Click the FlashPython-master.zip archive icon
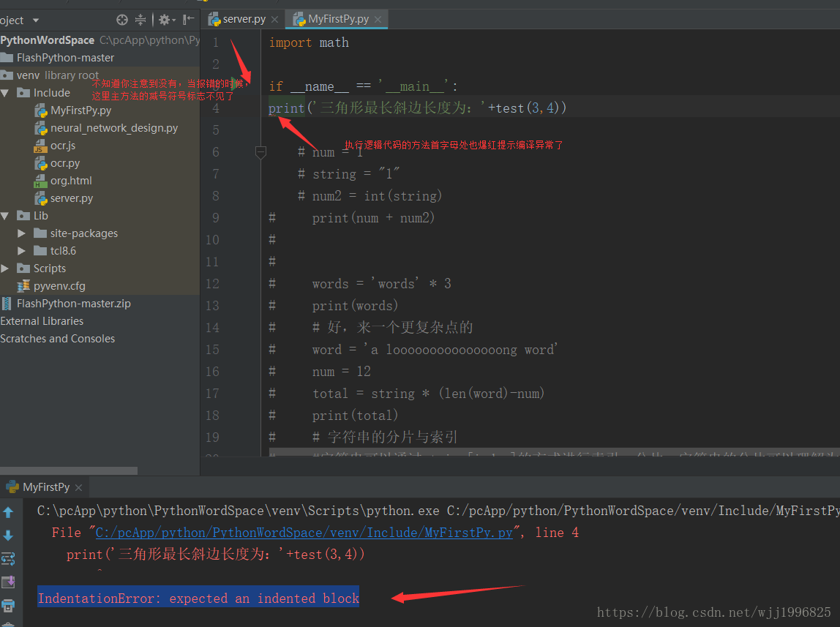The width and height of the screenshot is (840, 627). pyautogui.click(x=7, y=304)
